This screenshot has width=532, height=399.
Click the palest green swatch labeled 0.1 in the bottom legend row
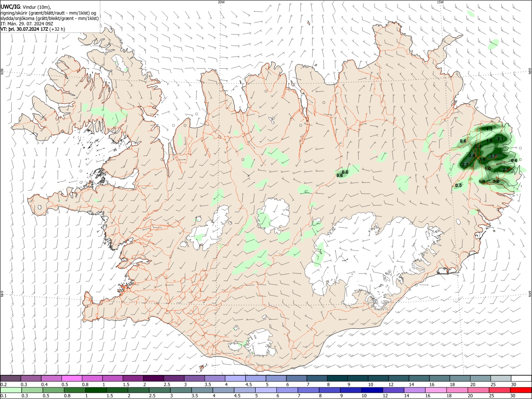11,390
